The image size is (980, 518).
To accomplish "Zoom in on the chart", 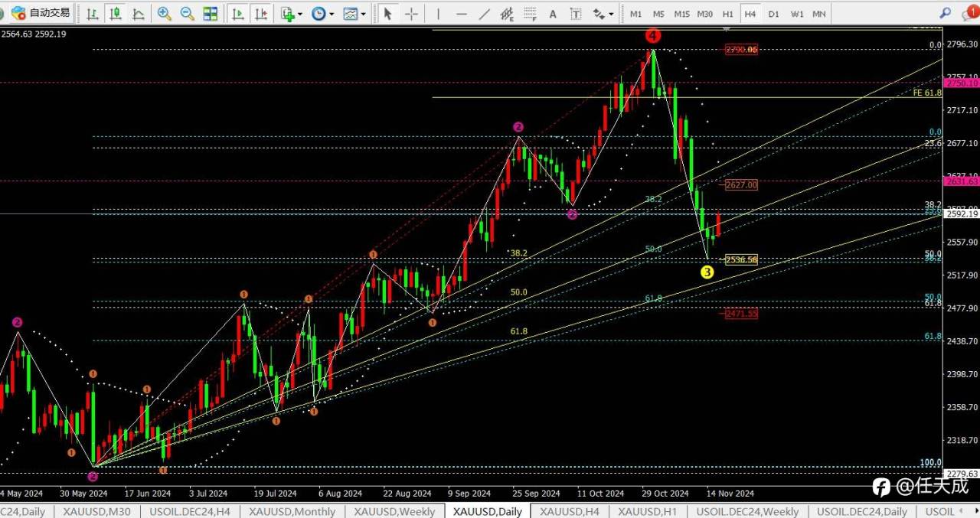I will pyautogui.click(x=164, y=13).
